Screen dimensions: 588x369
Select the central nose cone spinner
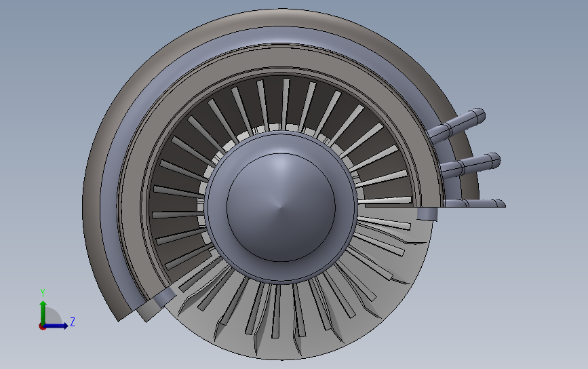coord(281,207)
